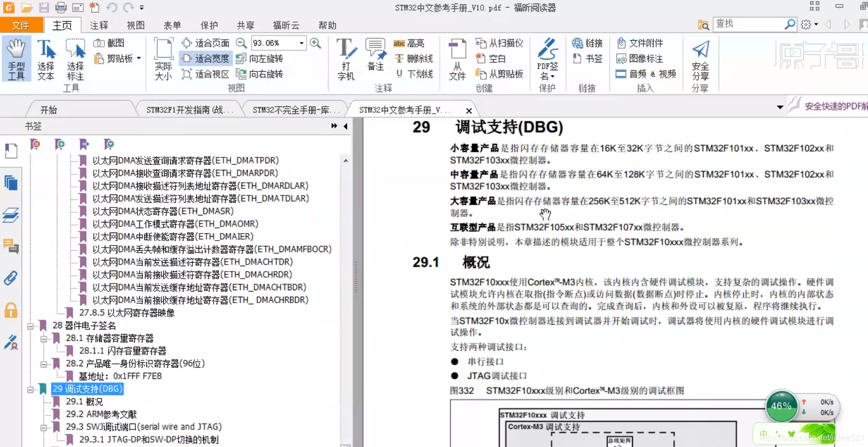Open the 29.1 概况 bookmark

coord(84,401)
